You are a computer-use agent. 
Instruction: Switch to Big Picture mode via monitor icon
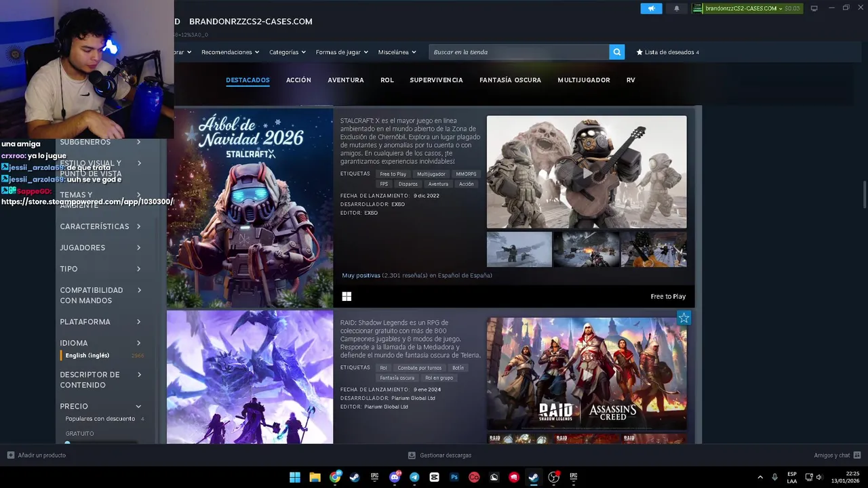[x=814, y=8]
